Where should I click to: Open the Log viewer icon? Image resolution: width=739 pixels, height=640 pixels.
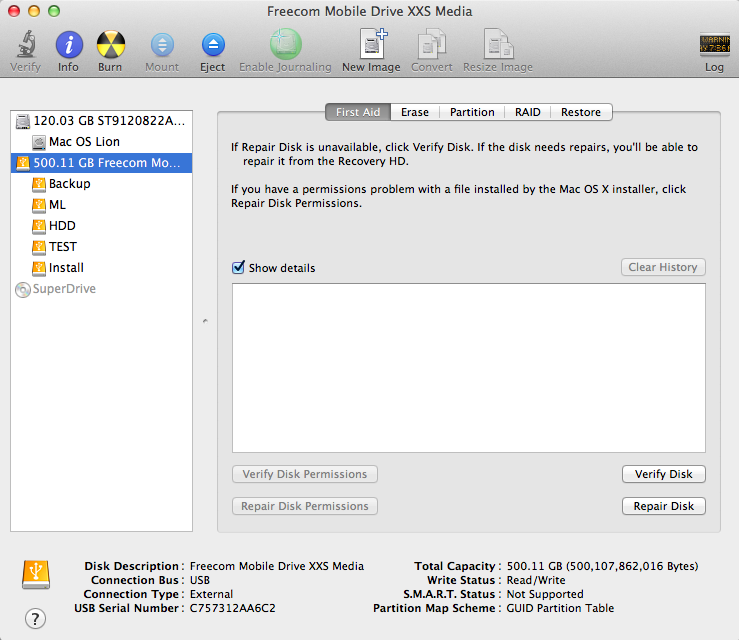714,44
